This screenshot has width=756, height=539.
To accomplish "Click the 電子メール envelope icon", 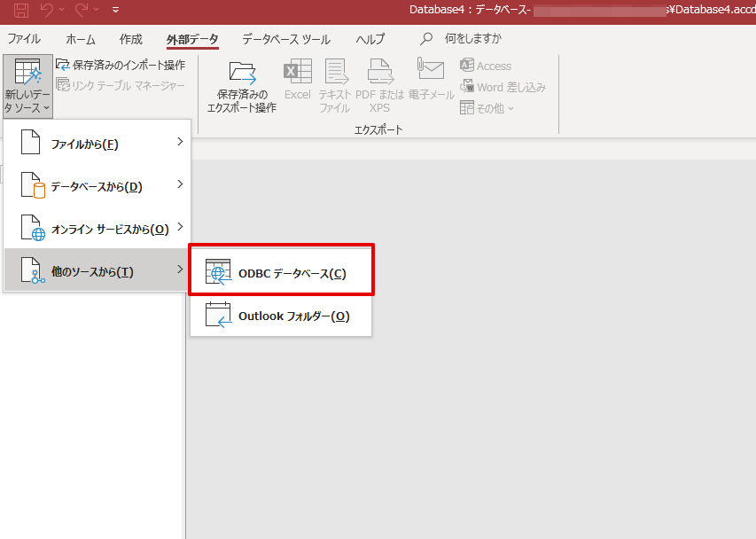I will (431, 68).
